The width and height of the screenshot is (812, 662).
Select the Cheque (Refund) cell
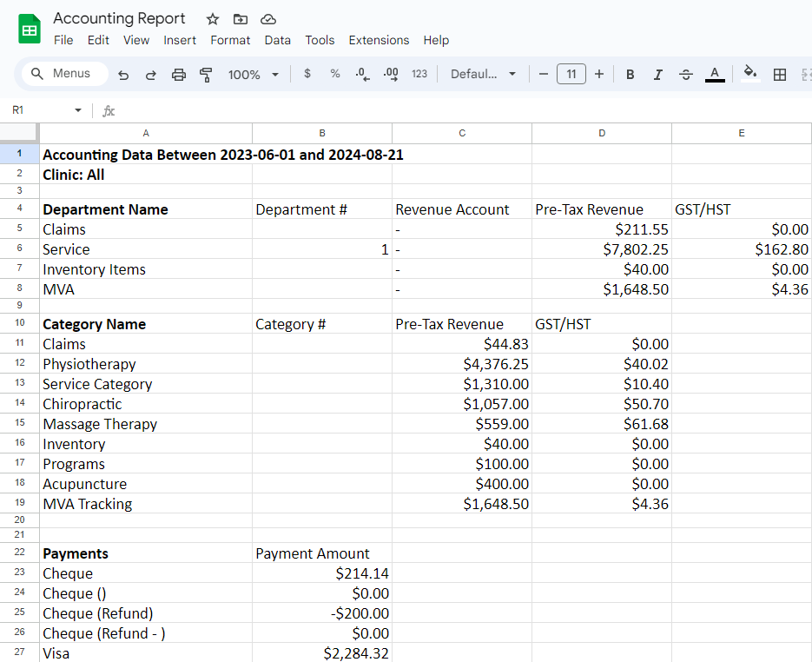click(x=146, y=613)
